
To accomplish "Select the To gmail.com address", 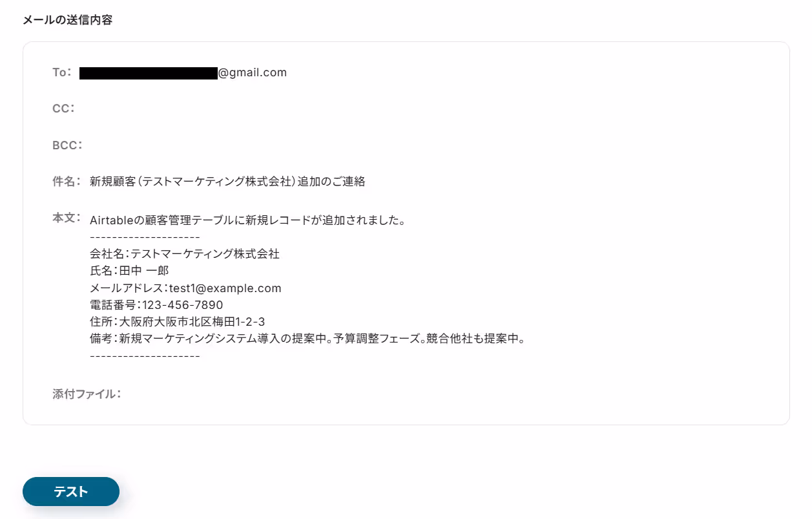I will point(183,72).
